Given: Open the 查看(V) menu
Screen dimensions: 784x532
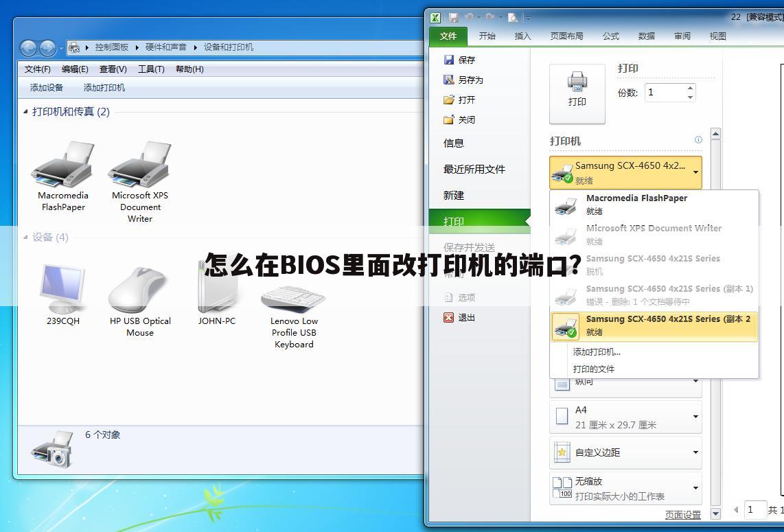Looking at the screenshot, I should pos(113,69).
